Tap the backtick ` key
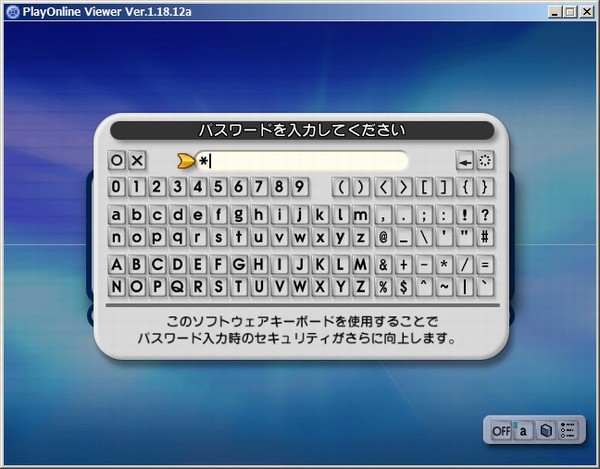 [x=485, y=287]
